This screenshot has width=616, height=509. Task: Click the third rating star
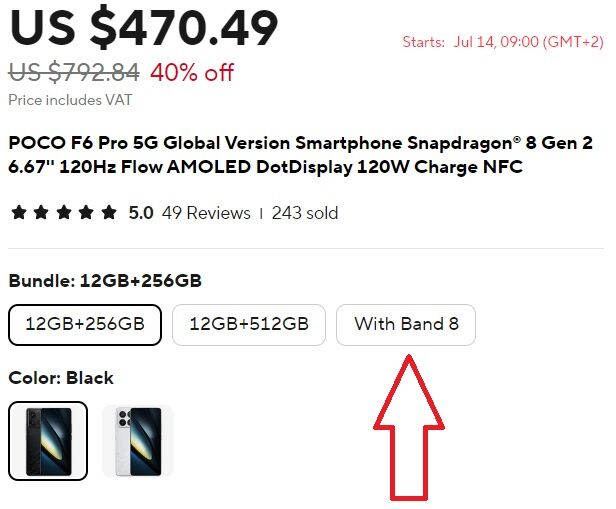click(64, 212)
